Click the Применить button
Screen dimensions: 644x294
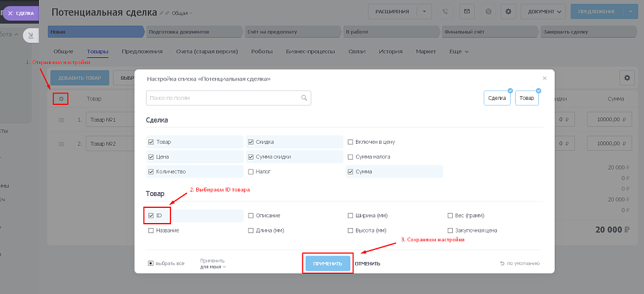pos(328,264)
